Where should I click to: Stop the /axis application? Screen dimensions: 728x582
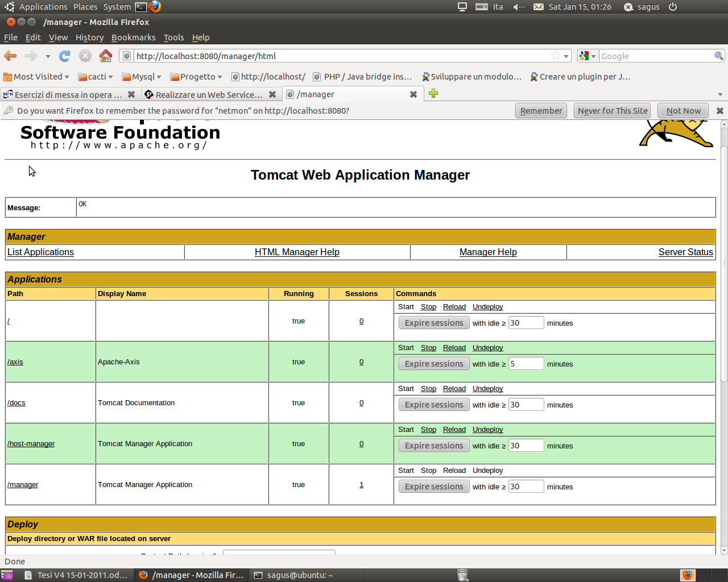[428, 348]
